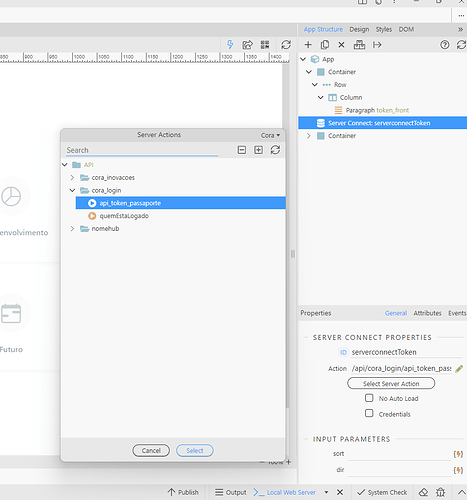Image resolution: width=467 pixels, height=500 pixels.
Task: Click the Select button in dialog
Action: pyautogui.click(x=195, y=451)
